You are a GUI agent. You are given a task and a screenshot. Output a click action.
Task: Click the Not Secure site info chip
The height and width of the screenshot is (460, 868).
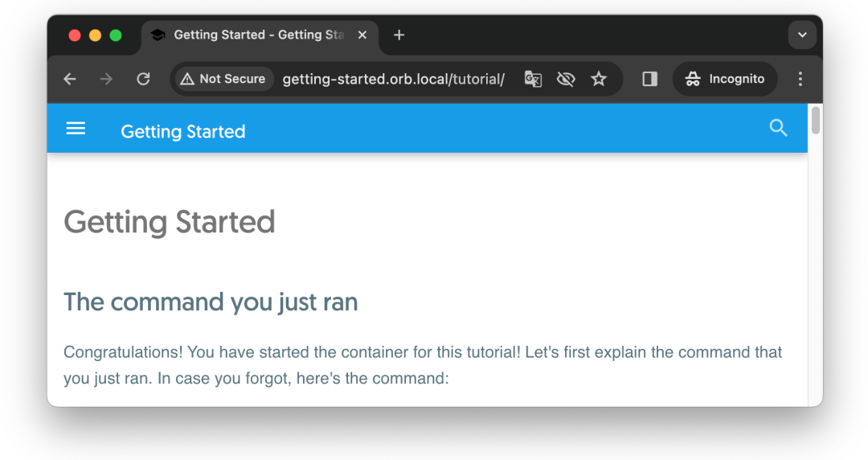pyautogui.click(x=223, y=79)
